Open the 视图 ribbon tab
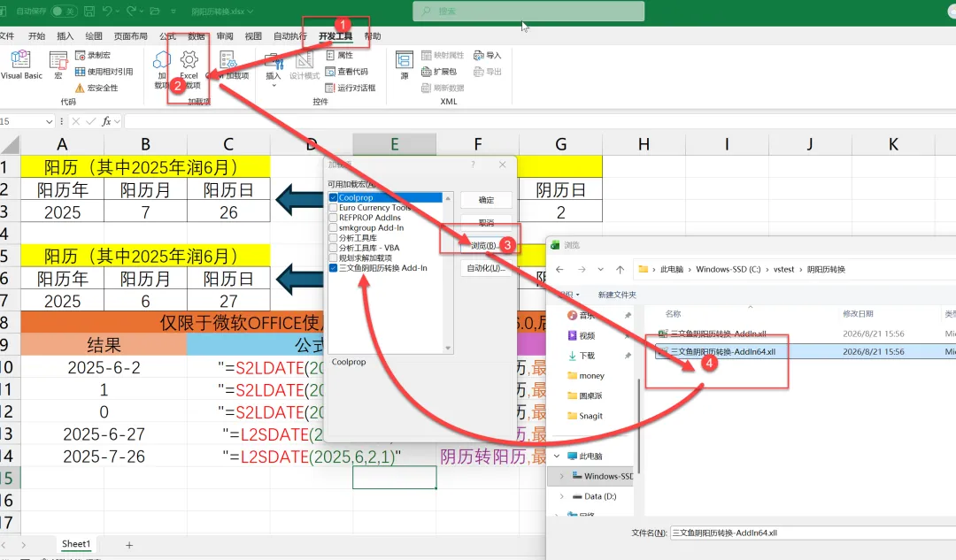 [x=253, y=36]
